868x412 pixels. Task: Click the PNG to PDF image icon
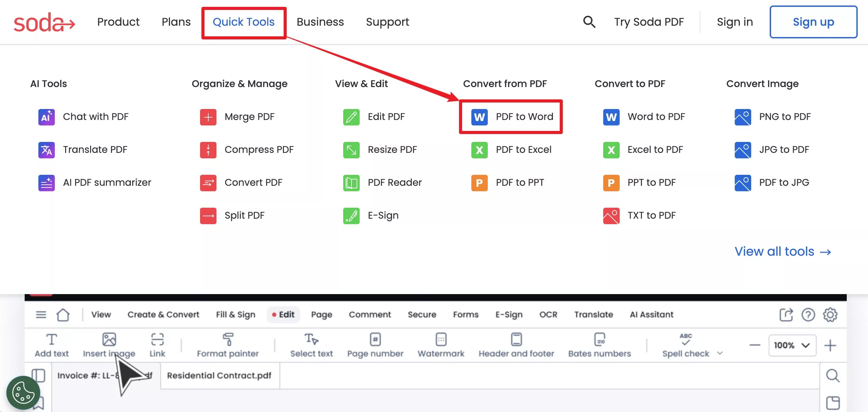tap(743, 117)
